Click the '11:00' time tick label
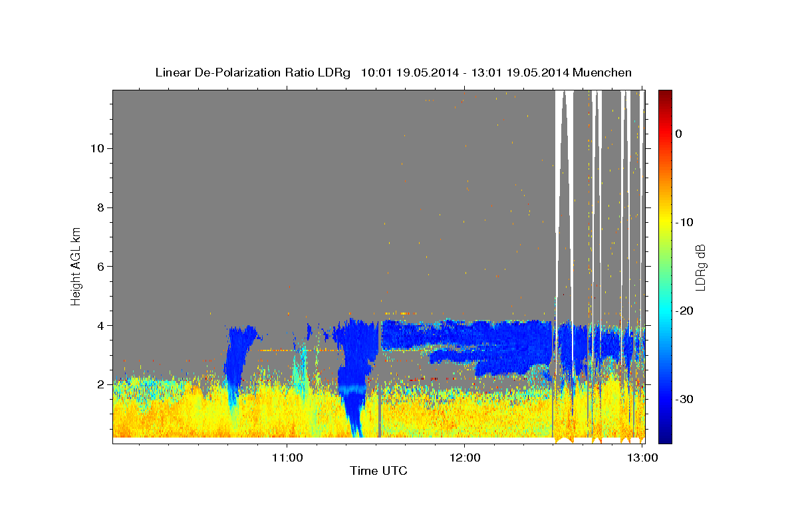This screenshot has width=798, height=532. click(287, 458)
